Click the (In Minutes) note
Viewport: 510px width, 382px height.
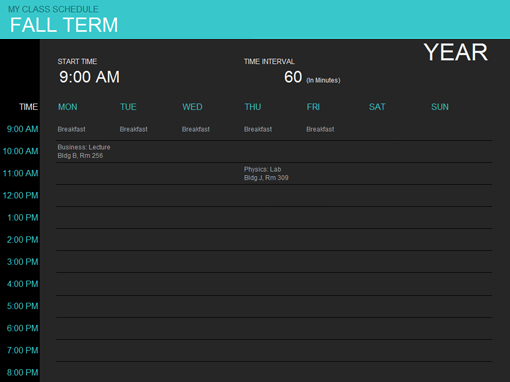point(323,80)
